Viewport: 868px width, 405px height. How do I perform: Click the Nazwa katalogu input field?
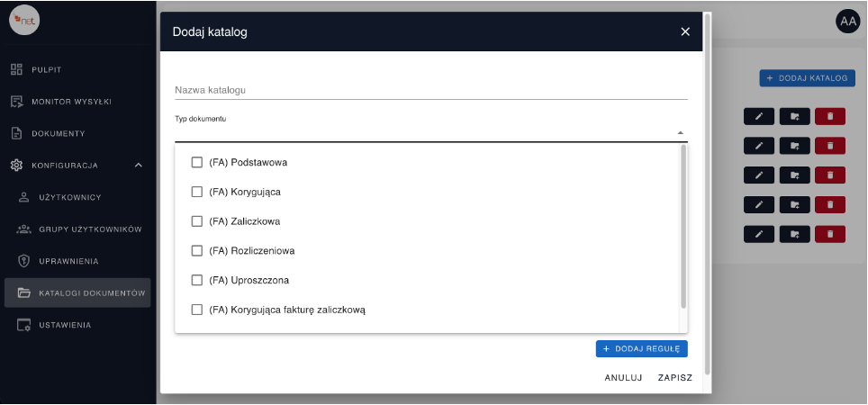(x=430, y=90)
